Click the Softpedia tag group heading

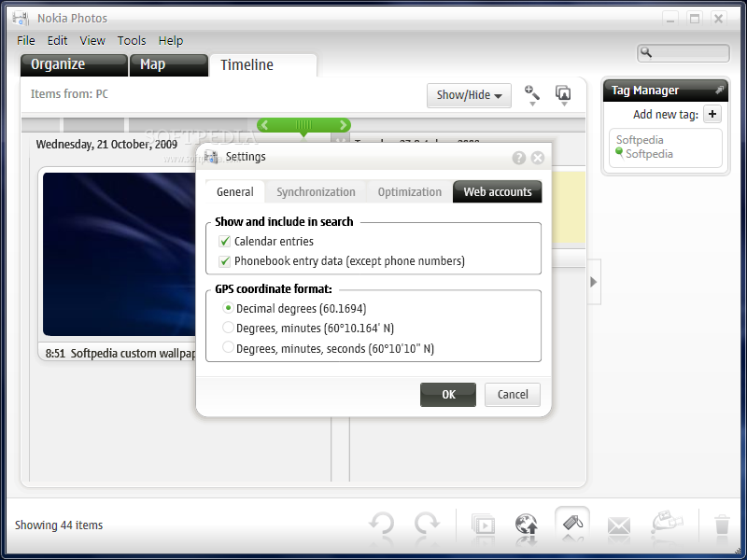coord(640,140)
